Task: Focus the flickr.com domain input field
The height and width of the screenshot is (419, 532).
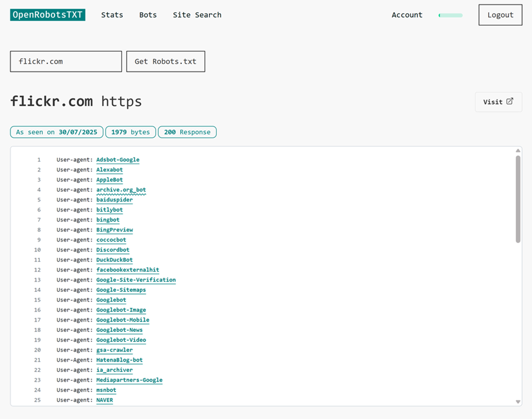Action: pos(66,61)
